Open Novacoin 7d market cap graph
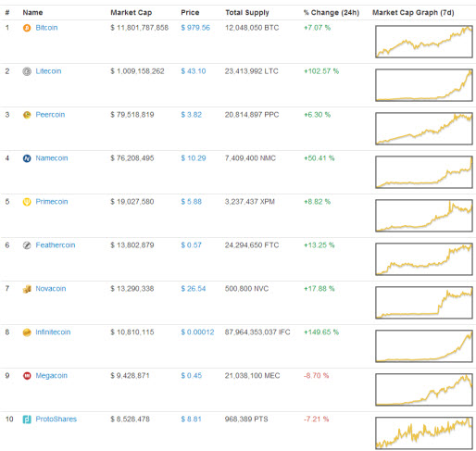Screen dimensions: 476x451 424,303
